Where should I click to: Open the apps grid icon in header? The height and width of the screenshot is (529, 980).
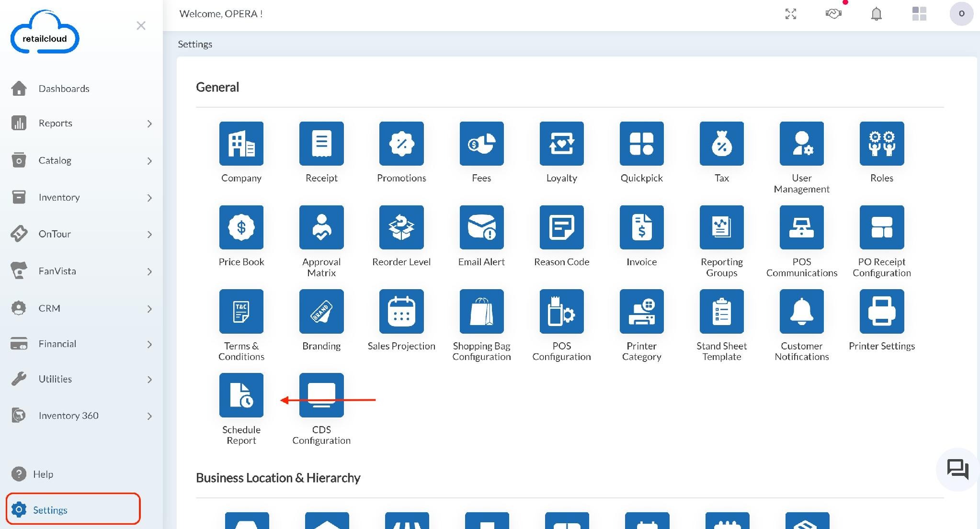point(919,14)
